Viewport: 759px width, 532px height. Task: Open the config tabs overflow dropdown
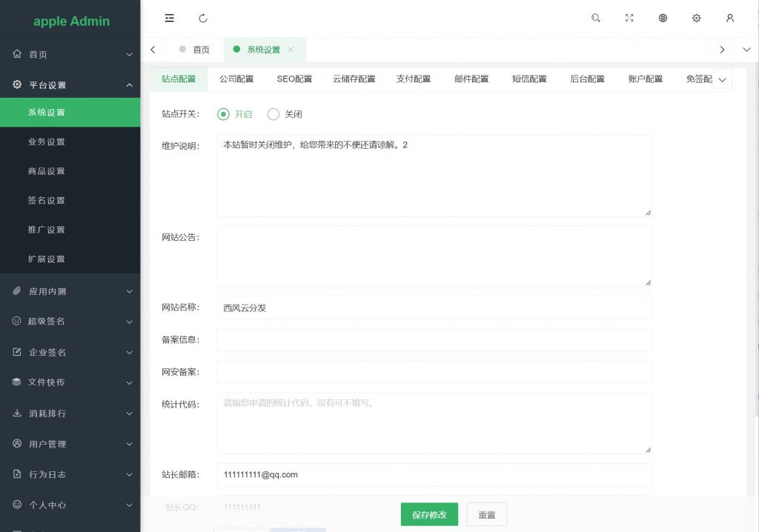[x=722, y=80]
